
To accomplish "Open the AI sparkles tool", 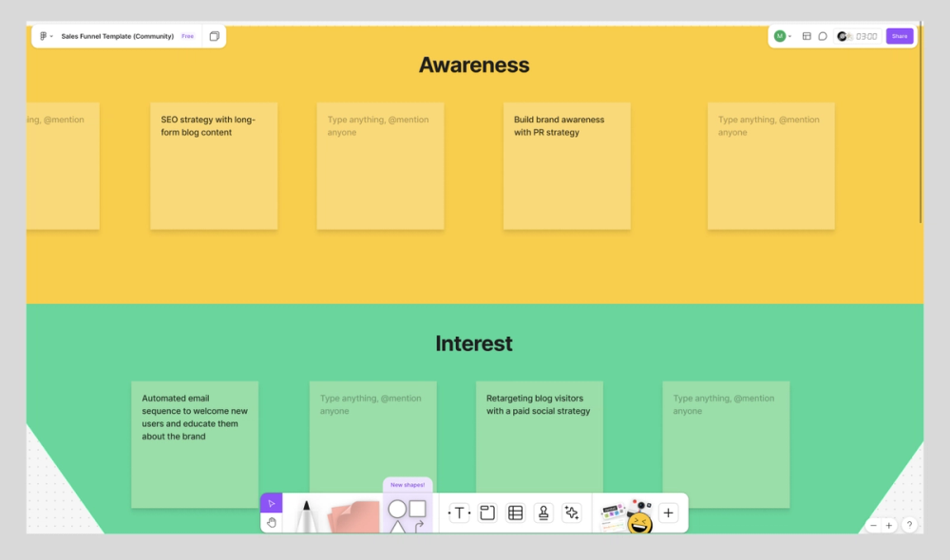I will pyautogui.click(x=571, y=512).
